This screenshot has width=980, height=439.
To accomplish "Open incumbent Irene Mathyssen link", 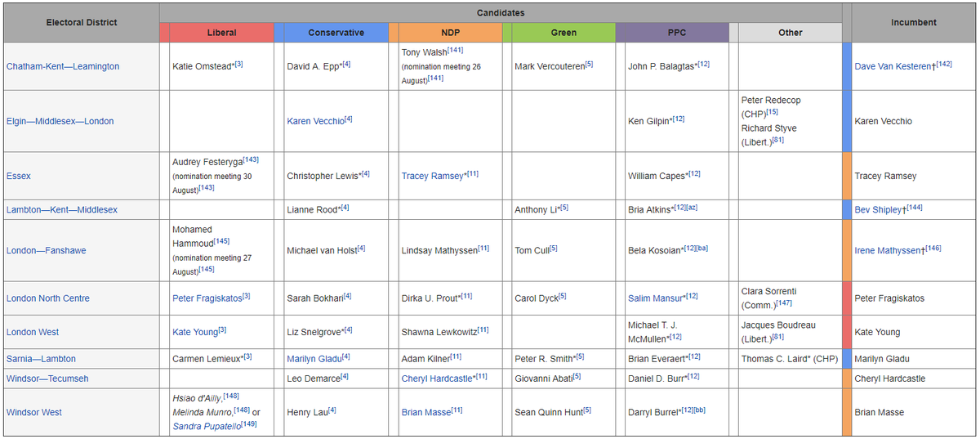I will click(x=887, y=250).
